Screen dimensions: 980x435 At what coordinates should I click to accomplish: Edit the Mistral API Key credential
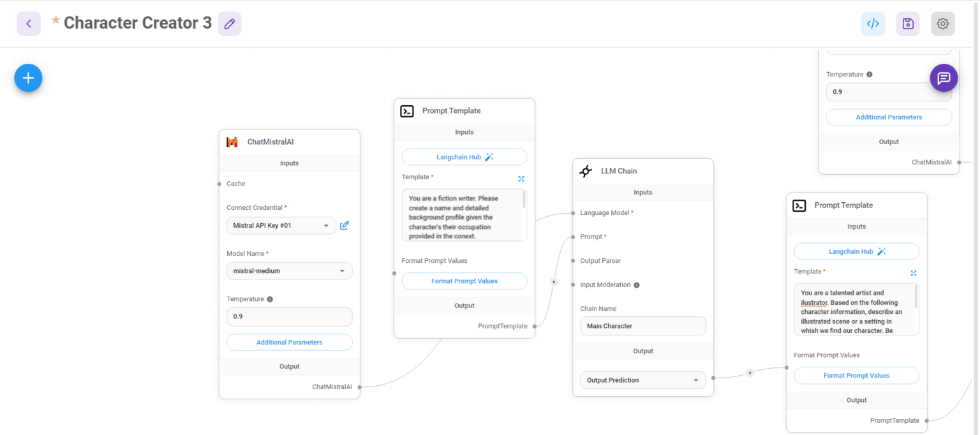point(344,225)
